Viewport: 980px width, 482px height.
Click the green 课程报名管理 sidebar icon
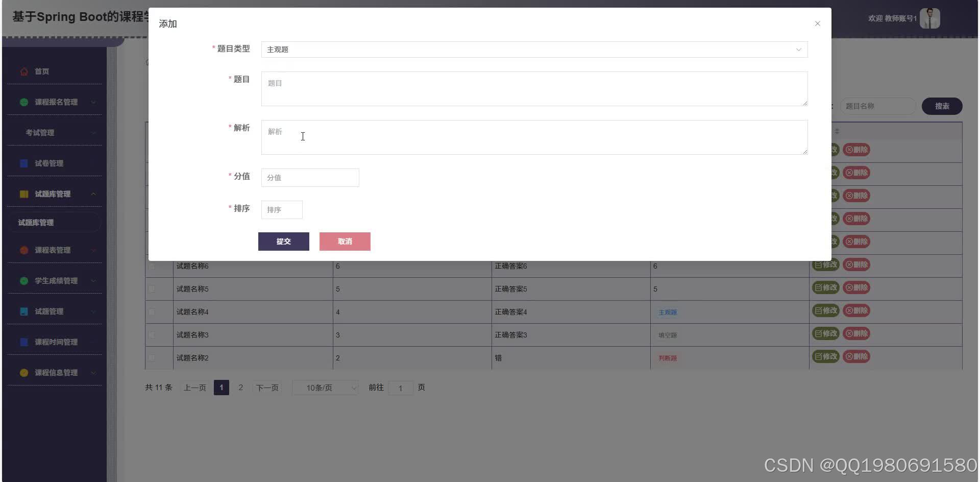(24, 102)
